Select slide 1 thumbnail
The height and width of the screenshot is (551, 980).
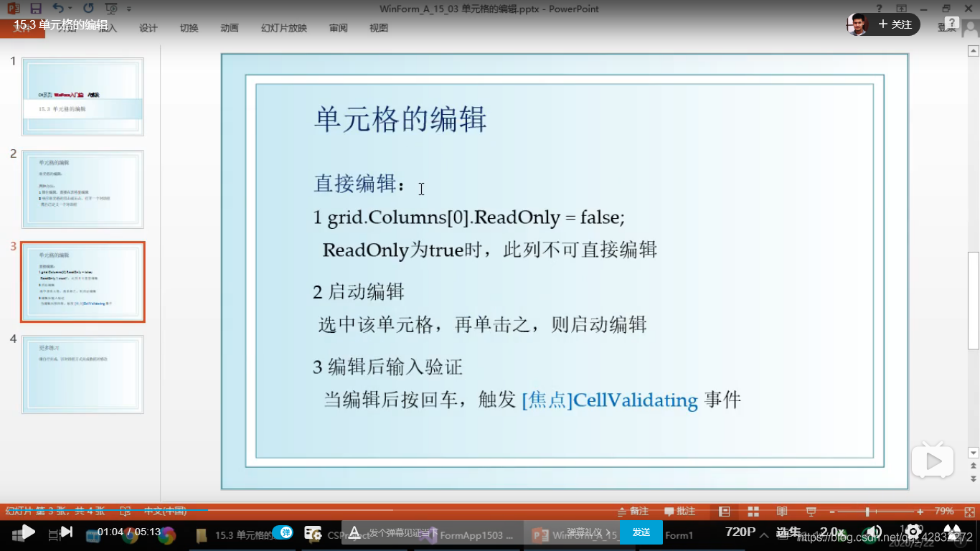coord(83,97)
